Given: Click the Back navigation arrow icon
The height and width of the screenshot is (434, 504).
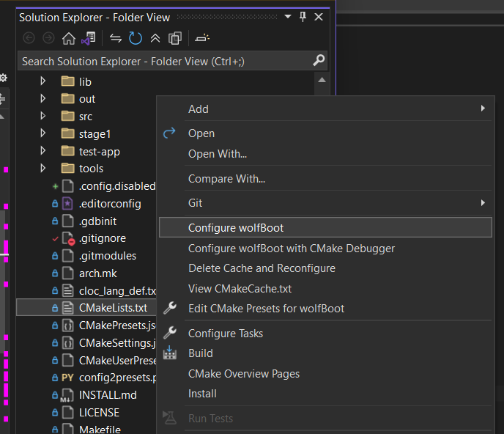Looking at the screenshot, I should 29,38.
